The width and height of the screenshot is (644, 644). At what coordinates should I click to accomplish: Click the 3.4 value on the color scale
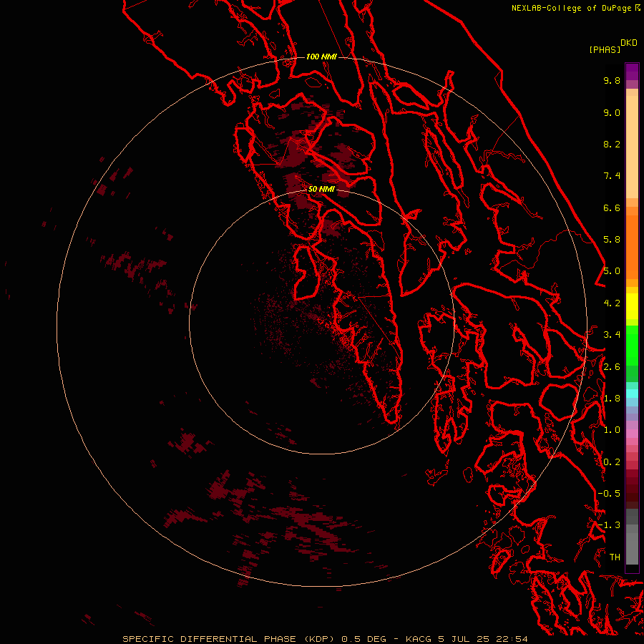pyautogui.click(x=612, y=335)
